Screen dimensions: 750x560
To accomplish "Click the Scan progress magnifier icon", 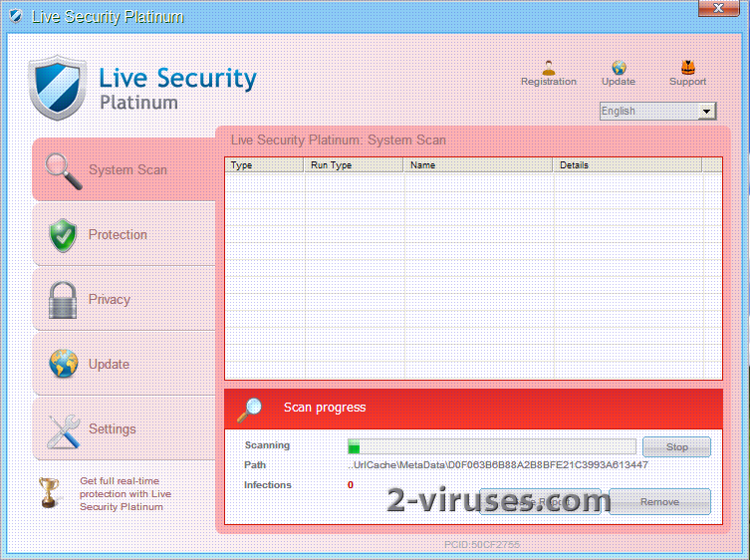I will (x=249, y=411).
